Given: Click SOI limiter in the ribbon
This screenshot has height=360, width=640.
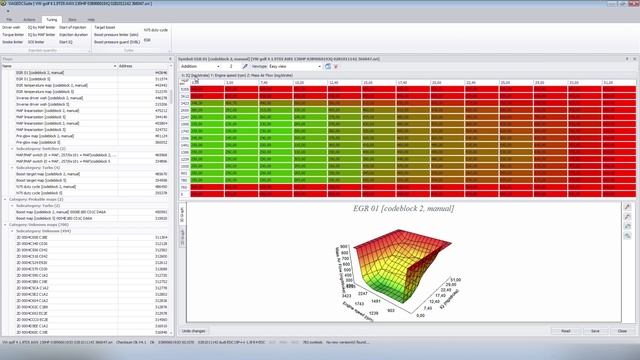Looking at the screenshot, I should pos(36,42).
